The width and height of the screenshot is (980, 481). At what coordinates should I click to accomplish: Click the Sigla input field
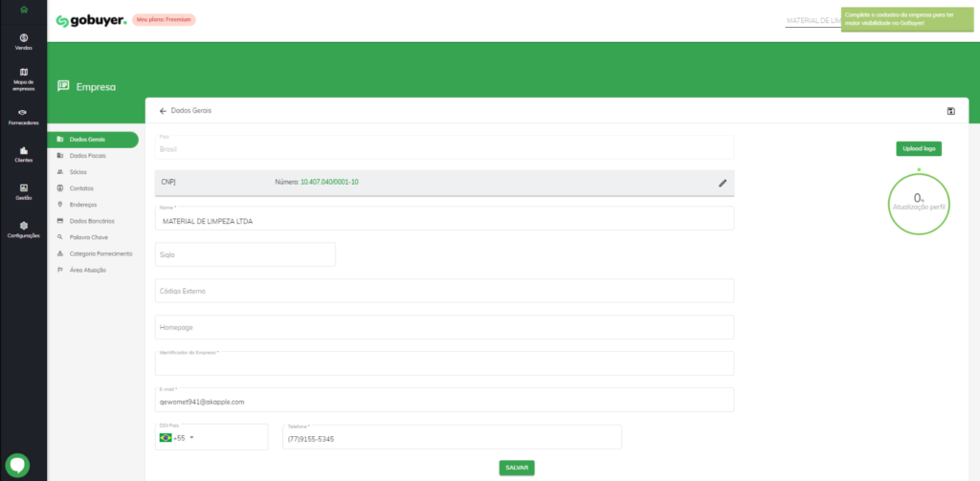pos(245,254)
